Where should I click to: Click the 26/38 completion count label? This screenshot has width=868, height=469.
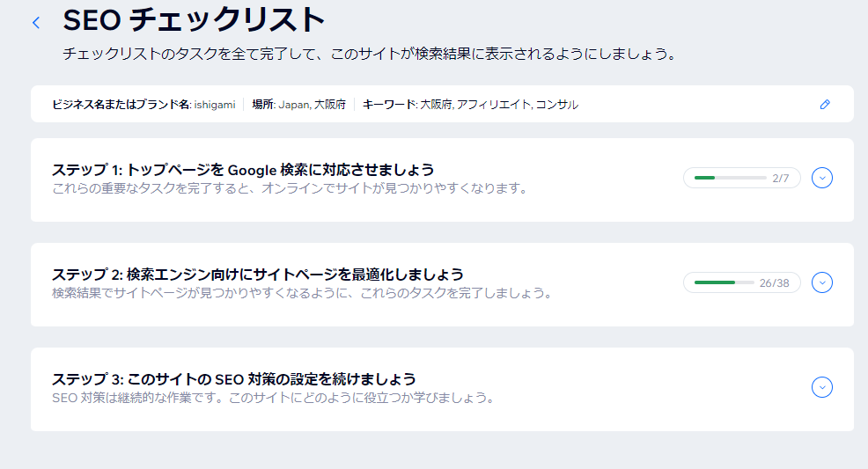774,283
